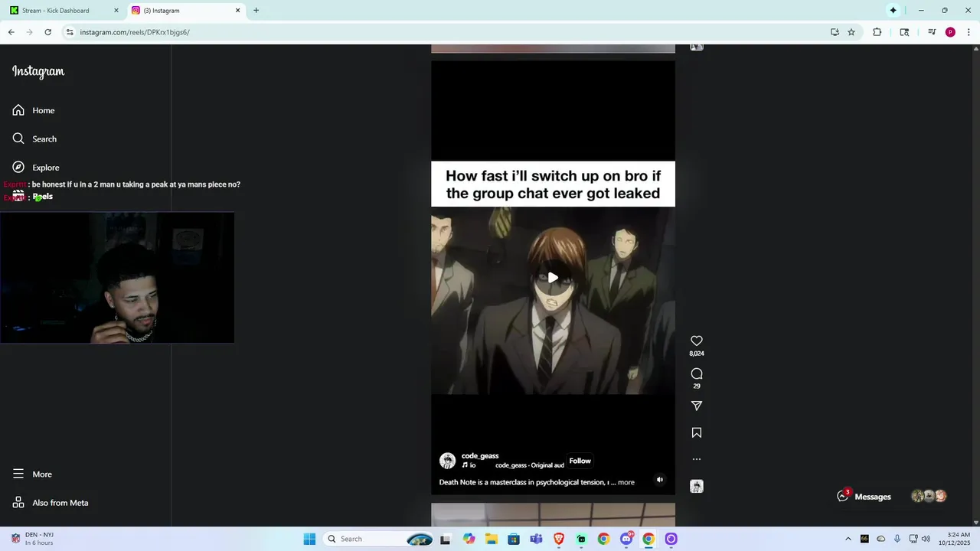Open Explore in sidebar
The width and height of the screenshot is (980, 551).
click(x=46, y=168)
